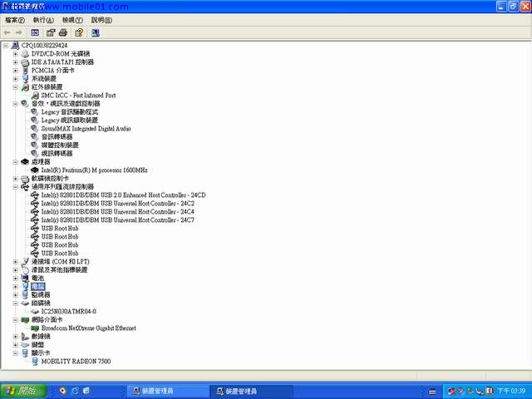
Task: Select Broadcom NetXtreme Gigabit Ethernet adapter
Action: pyautogui.click(x=89, y=328)
